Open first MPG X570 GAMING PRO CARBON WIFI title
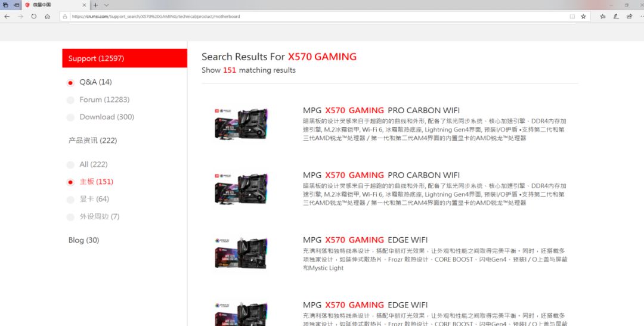644x326 pixels. click(x=381, y=110)
